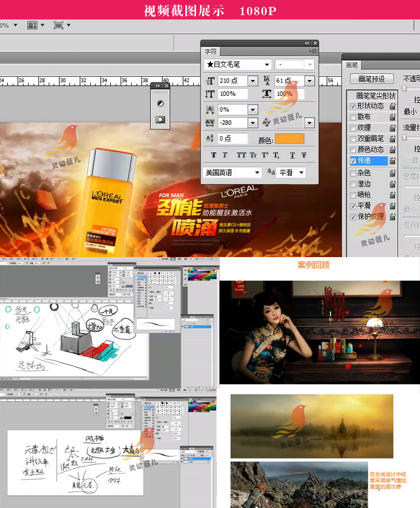
Task: Switch to the 画笔 panel tab
Action: (x=351, y=65)
